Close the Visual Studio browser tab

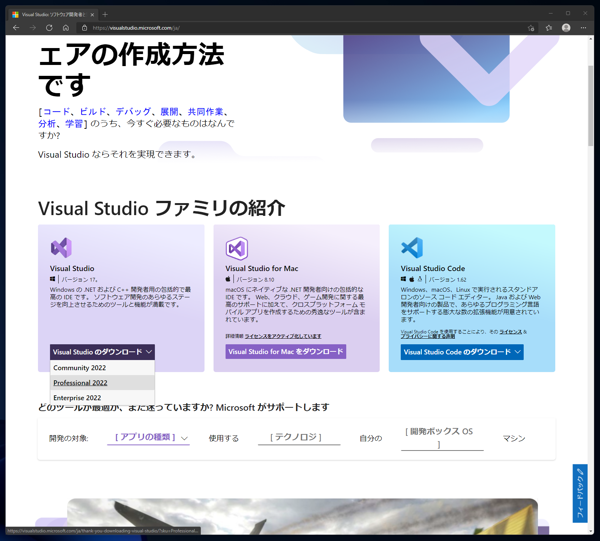(x=92, y=15)
